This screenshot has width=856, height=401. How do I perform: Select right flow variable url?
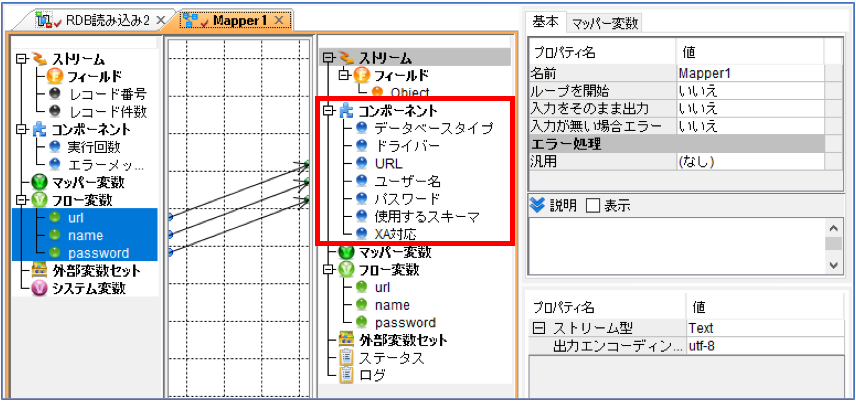pos(382,287)
